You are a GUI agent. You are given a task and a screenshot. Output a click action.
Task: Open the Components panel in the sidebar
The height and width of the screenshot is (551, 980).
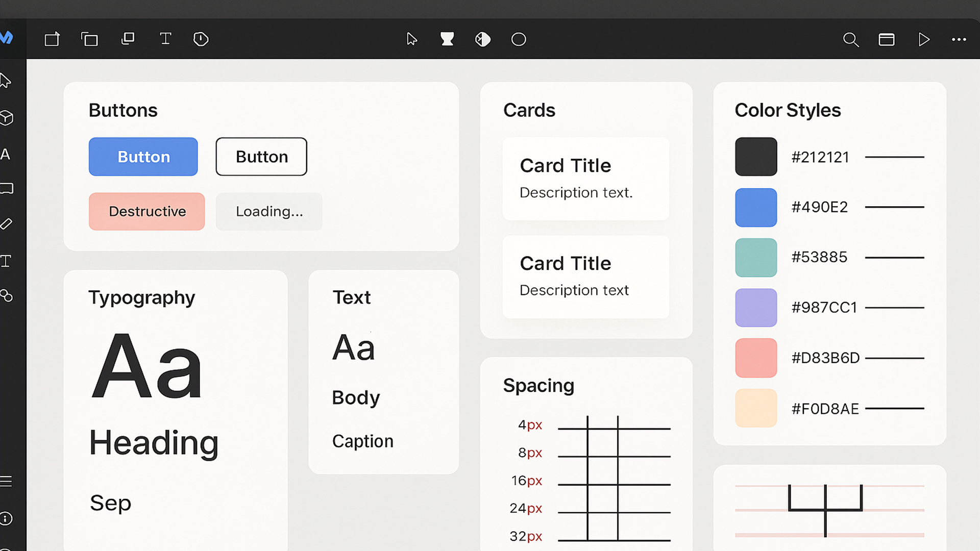pos(7,118)
